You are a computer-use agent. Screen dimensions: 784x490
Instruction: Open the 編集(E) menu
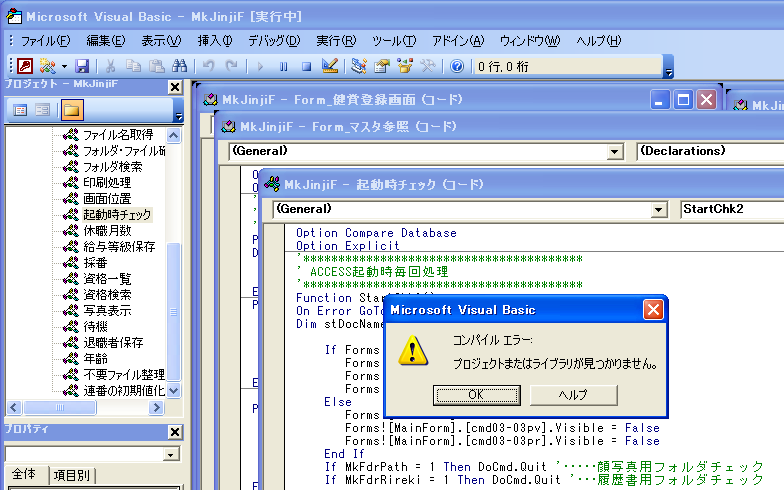coord(106,40)
